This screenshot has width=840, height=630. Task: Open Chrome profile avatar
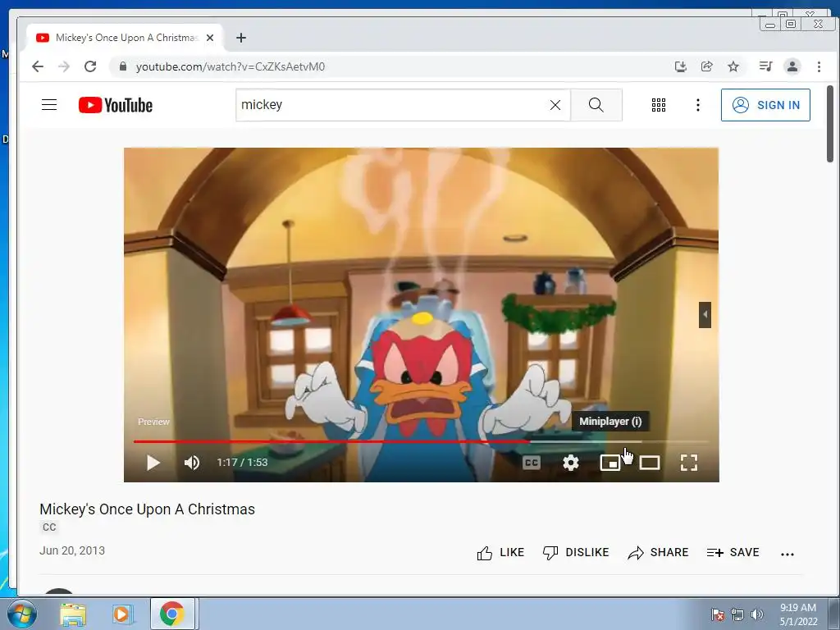pyautogui.click(x=792, y=66)
